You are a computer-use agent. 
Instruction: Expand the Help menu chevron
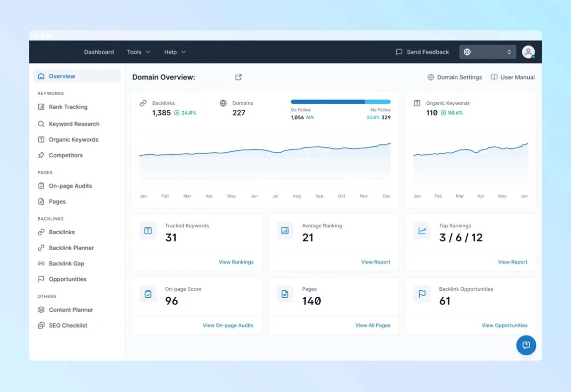pos(183,52)
